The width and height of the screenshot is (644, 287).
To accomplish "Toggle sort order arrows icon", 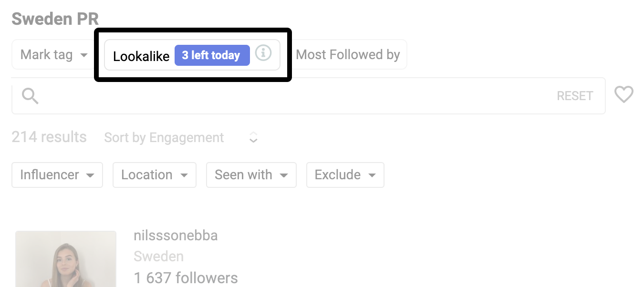I will [x=254, y=138].
